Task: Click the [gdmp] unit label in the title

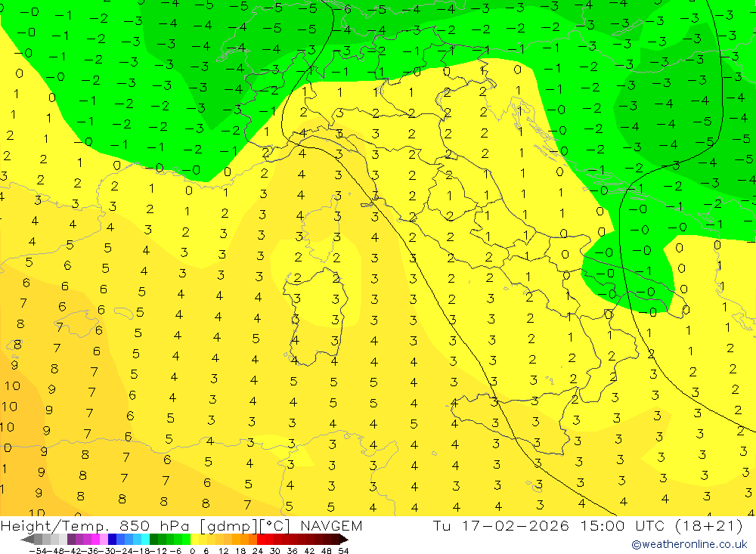Action: pos(230,526)
